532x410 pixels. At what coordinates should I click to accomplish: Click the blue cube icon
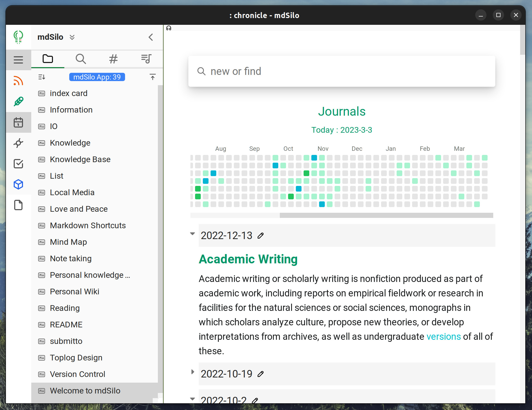click(18, 184)
